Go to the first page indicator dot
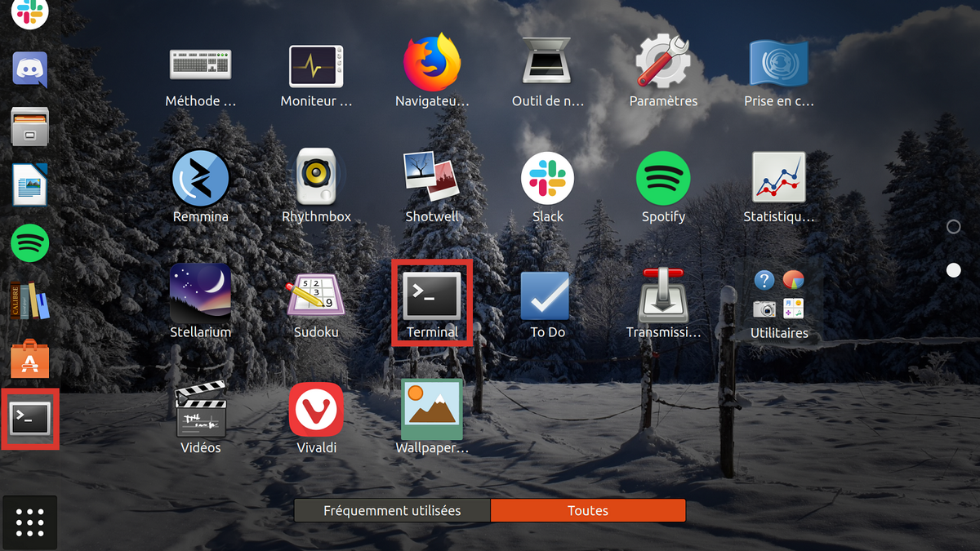This screenshot has height=551, width=980. point(953,227)
